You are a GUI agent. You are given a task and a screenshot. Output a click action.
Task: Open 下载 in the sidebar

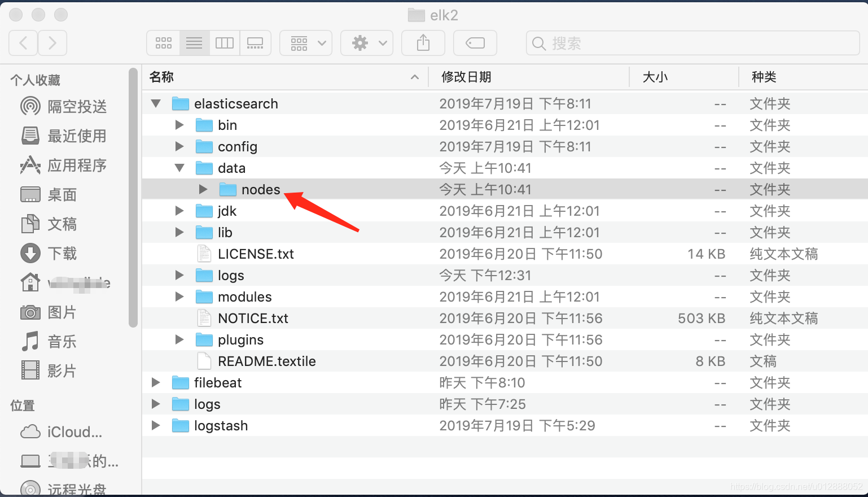49,253
